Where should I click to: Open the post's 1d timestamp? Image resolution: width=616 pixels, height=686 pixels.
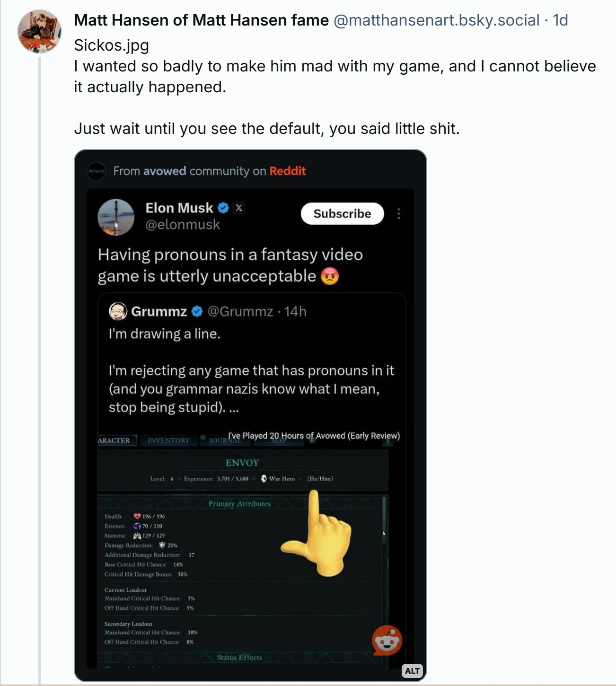(x=560, y=20)
